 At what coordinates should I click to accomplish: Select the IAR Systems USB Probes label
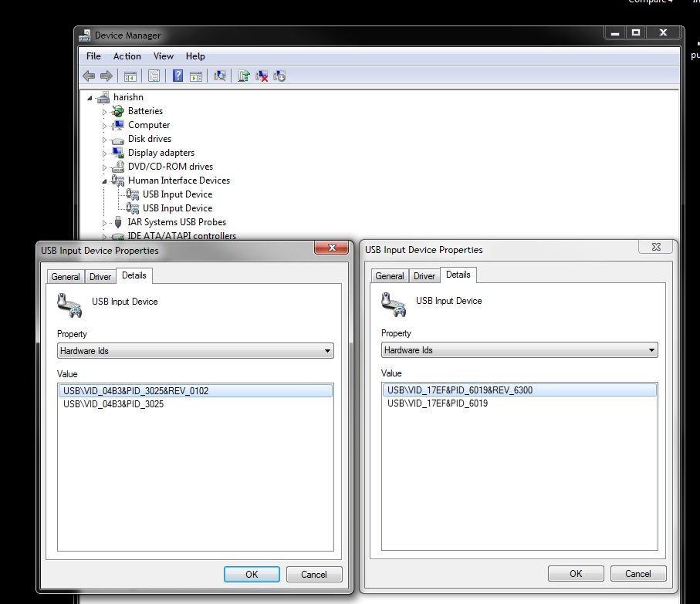pos(177,221)
